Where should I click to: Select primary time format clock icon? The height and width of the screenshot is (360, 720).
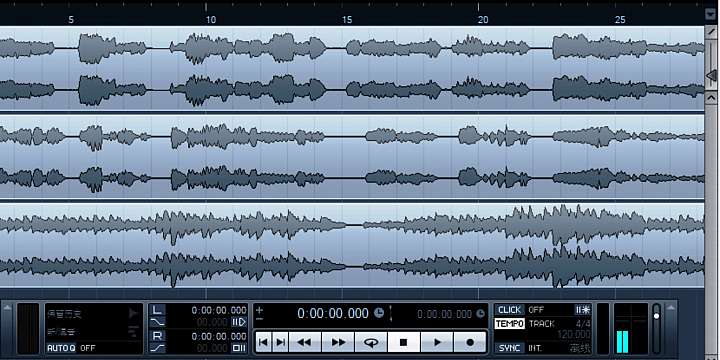pos(379,313)
